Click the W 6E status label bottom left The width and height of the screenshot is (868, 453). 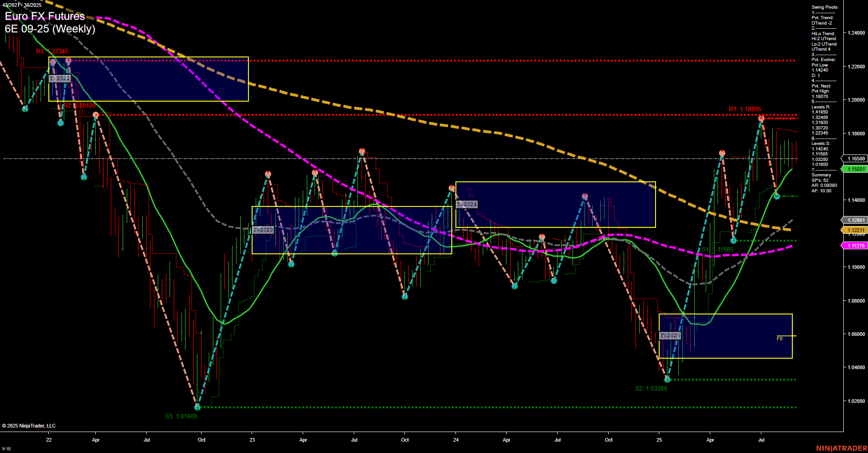pos(6,448)
